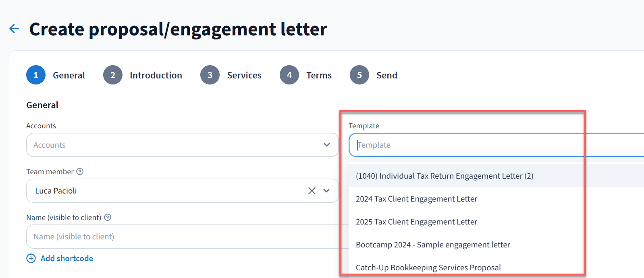Click the Add shortcode link
Viewport: 644px width, 278px height.
click(x=67, y=258)
